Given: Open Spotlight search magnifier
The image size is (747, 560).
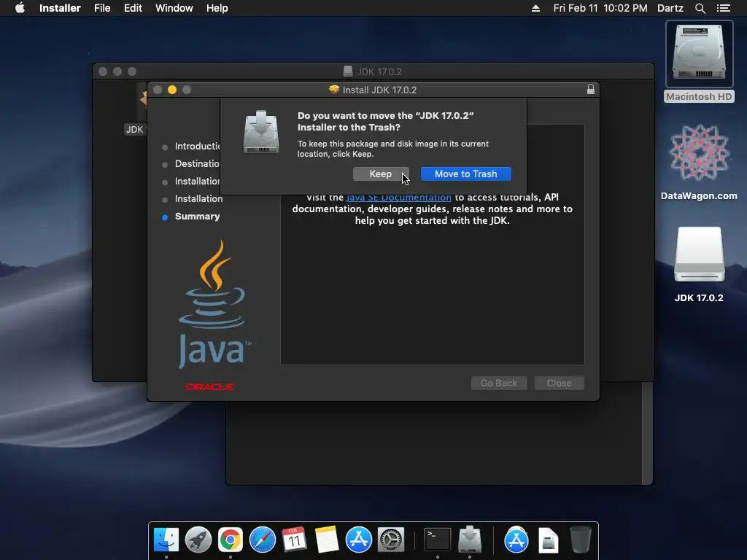Looking at the screenshot, I should point(700,8).
